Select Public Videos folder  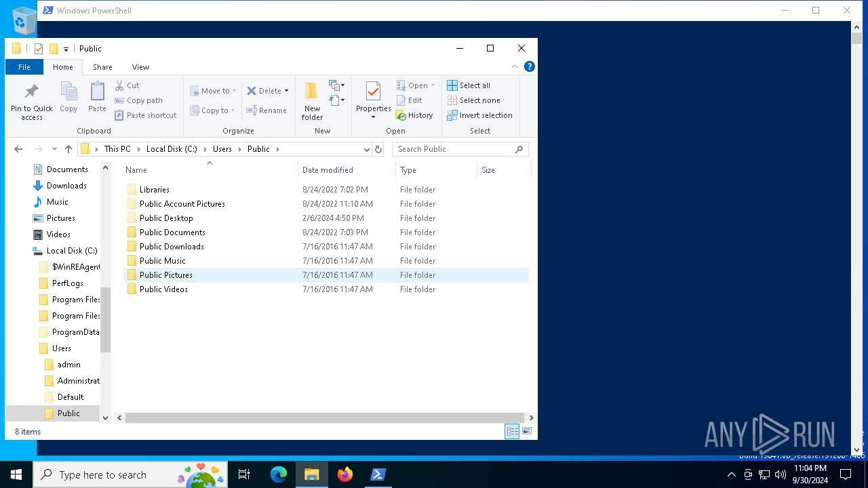click(x=326, y=289)
